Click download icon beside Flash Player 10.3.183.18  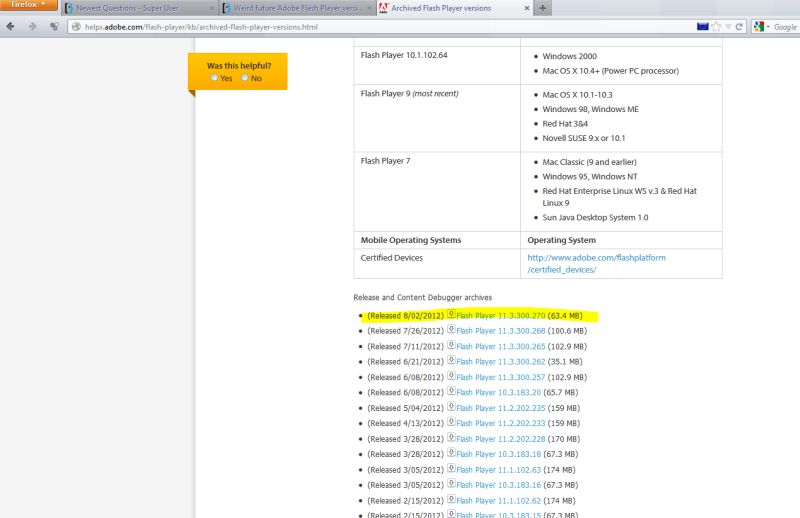(x=451, y=453)
